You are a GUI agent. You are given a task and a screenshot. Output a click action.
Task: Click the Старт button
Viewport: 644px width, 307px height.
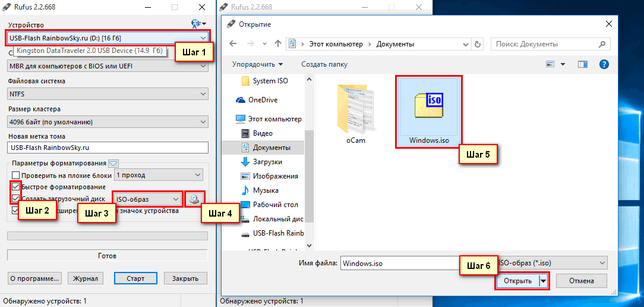[x=135, y=278]
